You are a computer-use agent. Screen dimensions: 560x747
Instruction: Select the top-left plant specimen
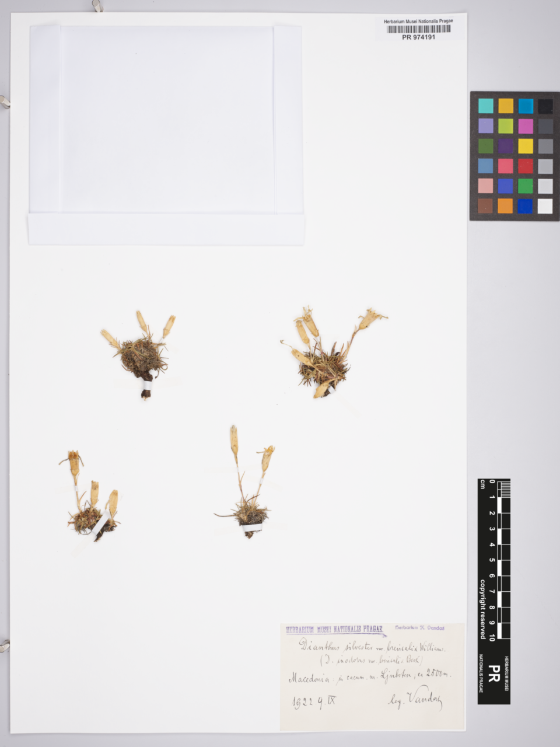point(142,353)
